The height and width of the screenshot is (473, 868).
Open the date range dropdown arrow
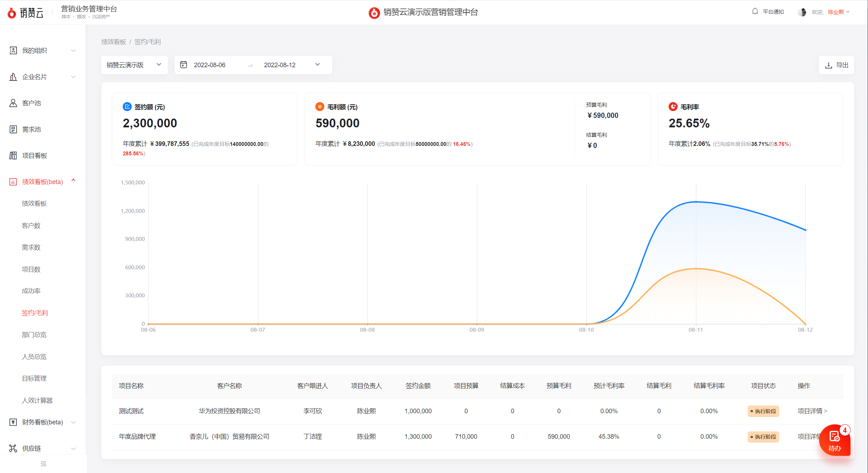pyautogui.click(x=317, y=64)
